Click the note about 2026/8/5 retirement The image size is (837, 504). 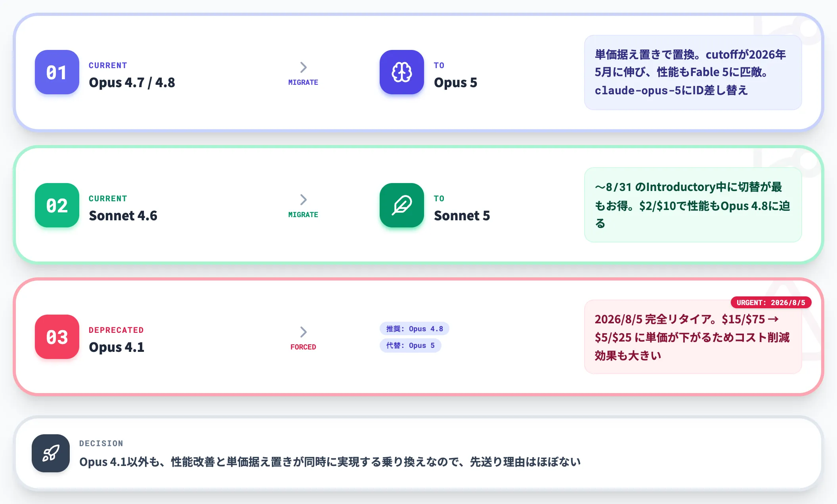point(693,337)
